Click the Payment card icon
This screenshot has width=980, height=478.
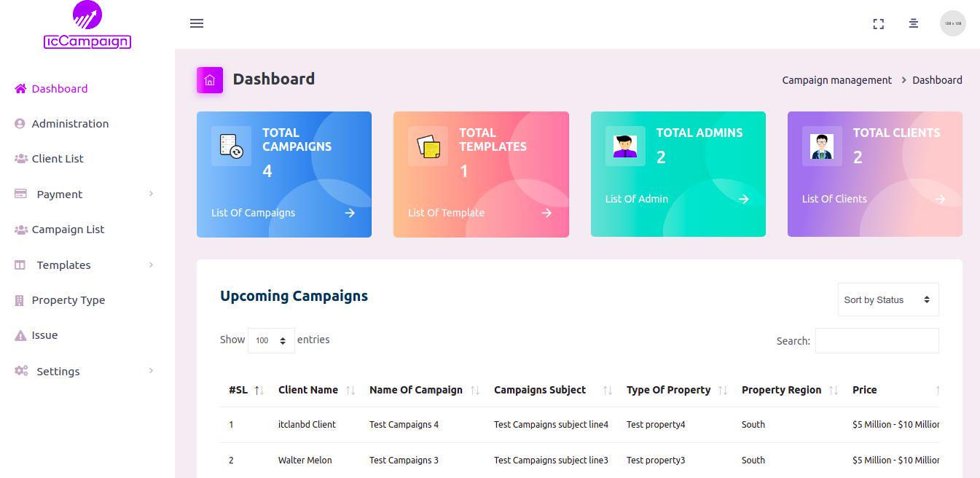coord(20,194)
